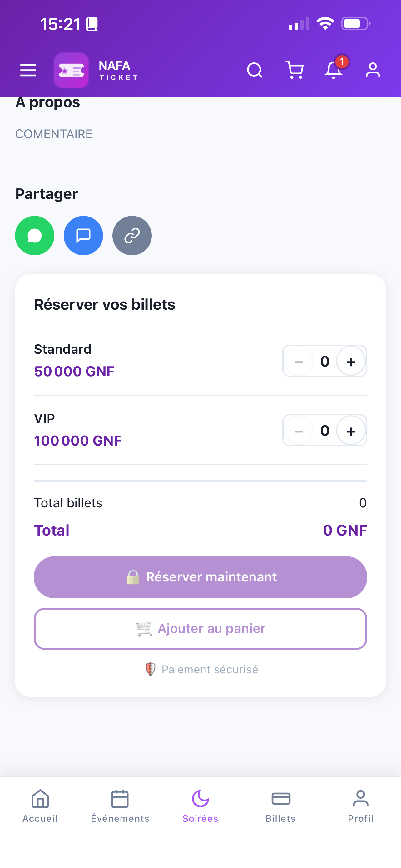Viewport: 401px width, 868px height.
Task: Open the notifications bell
Action: pos(334,70)
